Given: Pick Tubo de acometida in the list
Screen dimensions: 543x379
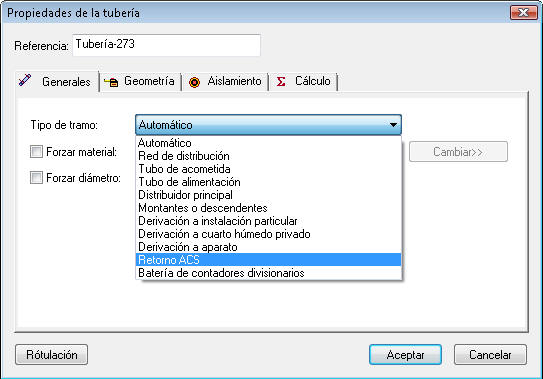Looking at the screenshot, I should coord(269,169).
